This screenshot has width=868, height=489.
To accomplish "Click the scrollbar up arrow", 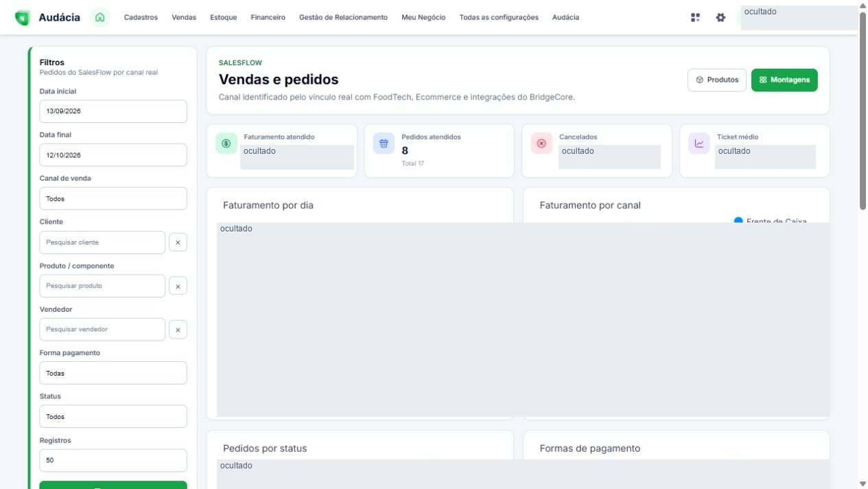I will pos(863,5).
